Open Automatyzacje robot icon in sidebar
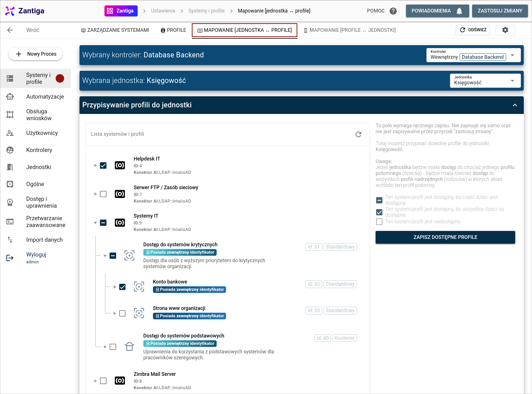Screen dimensions: 532x394 pyautogui.click(x=10, y=97)
